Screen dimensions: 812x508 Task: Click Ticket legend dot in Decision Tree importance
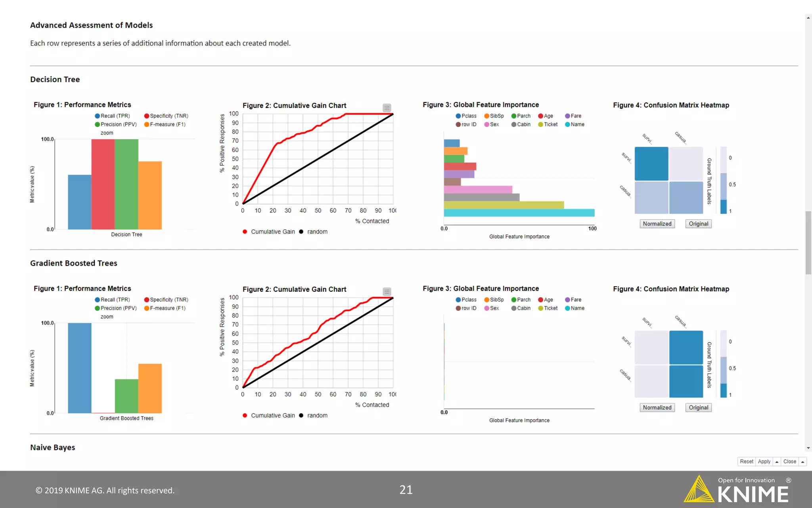tap(540, 124)
